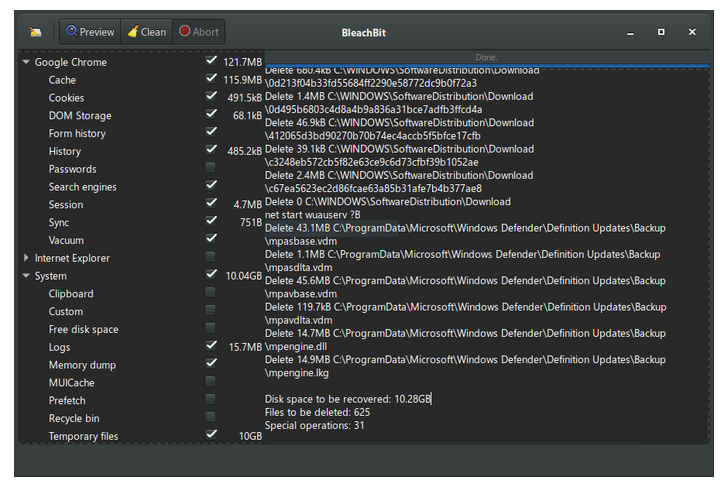Image resolution: width=720 pixels, height=485 pixels.
Task: Select the Cookies tree item
Action: point(66,98)
